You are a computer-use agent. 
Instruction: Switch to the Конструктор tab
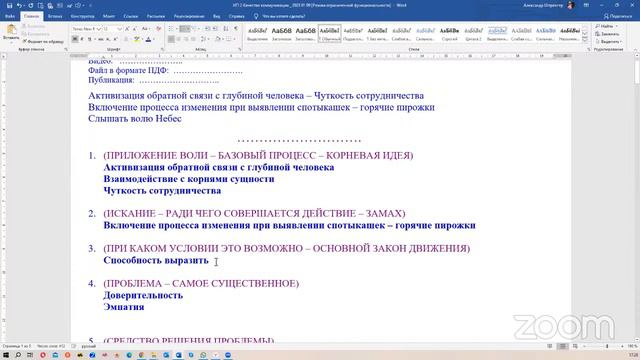pos(82,16)
